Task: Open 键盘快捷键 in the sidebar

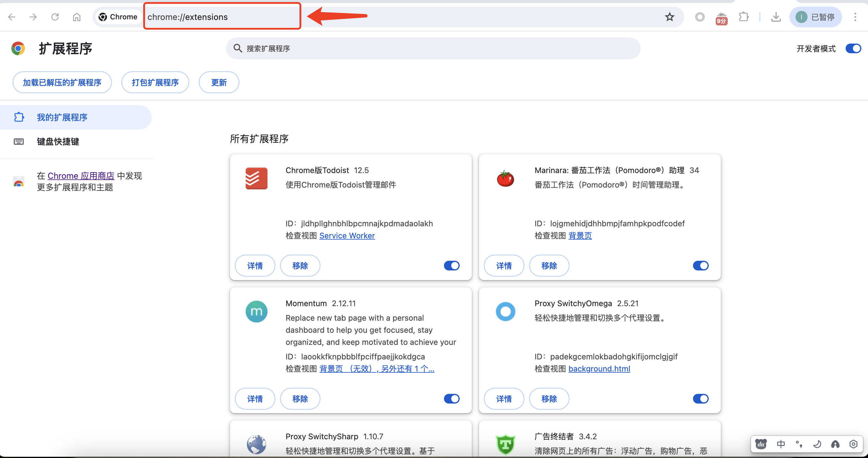Action: tap(76, 141)
